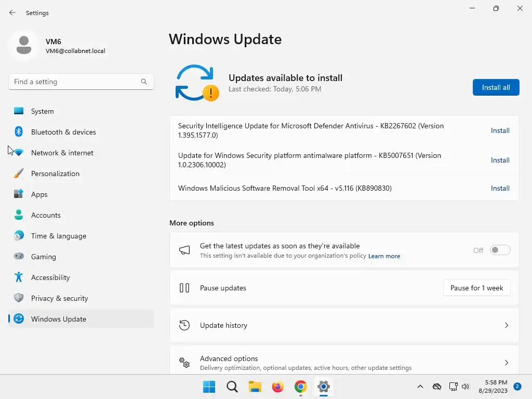Open File Explorer from taskbar
The image size is (532, 399).
255,387
